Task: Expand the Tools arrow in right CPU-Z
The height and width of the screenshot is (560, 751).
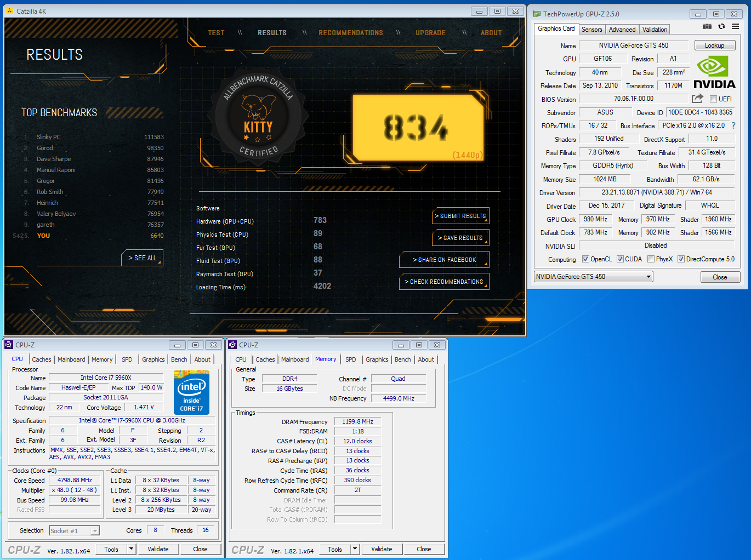Action: click(x=355, y=549)
